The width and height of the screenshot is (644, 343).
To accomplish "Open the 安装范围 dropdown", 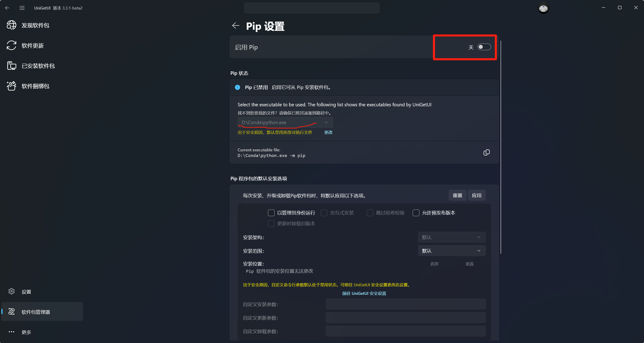I will point(451,251).
